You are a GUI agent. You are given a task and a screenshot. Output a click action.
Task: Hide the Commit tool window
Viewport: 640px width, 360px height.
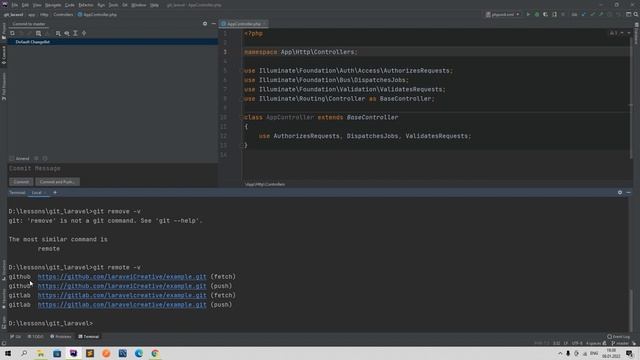(213, 24)
